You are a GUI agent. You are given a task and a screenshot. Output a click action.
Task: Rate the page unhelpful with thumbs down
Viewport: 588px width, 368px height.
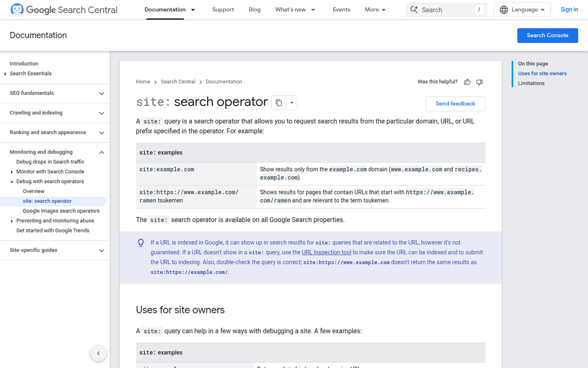479,82
